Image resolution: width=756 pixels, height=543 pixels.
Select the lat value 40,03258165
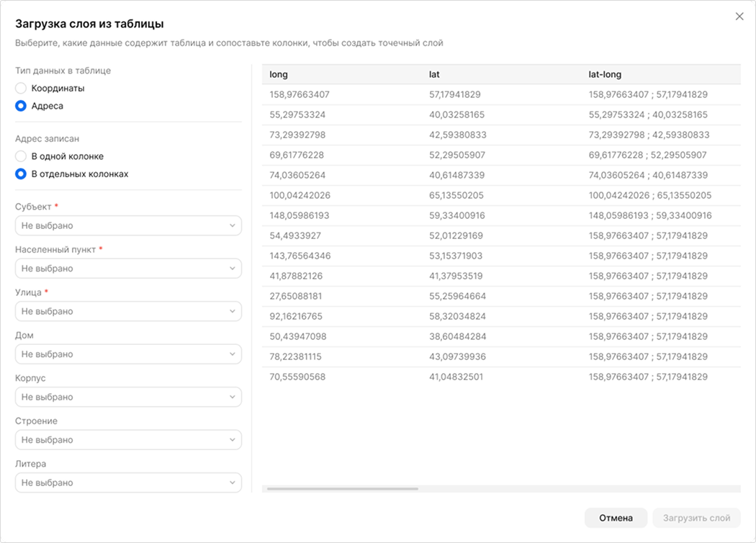pyautogui.click(x=457, y=115)
